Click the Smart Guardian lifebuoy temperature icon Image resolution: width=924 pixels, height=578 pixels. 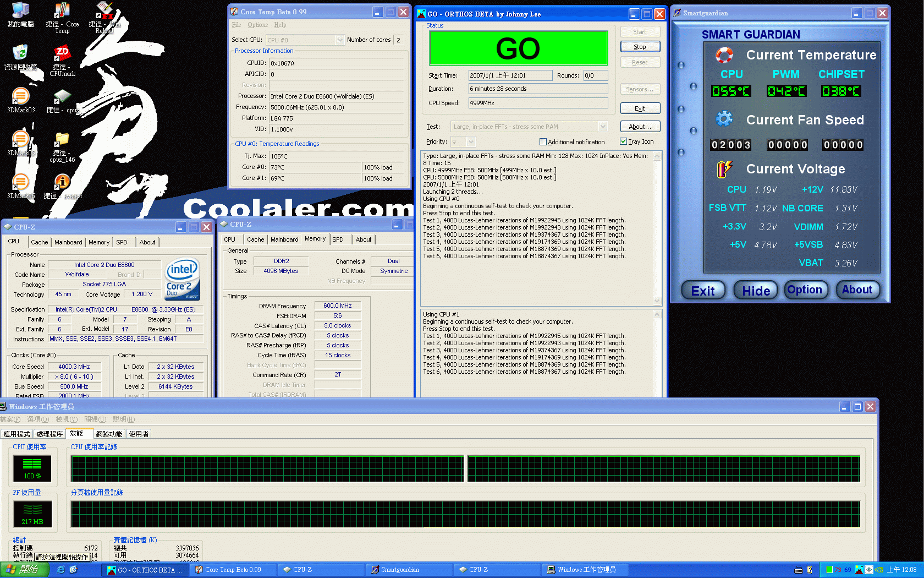tap(724, 55)
